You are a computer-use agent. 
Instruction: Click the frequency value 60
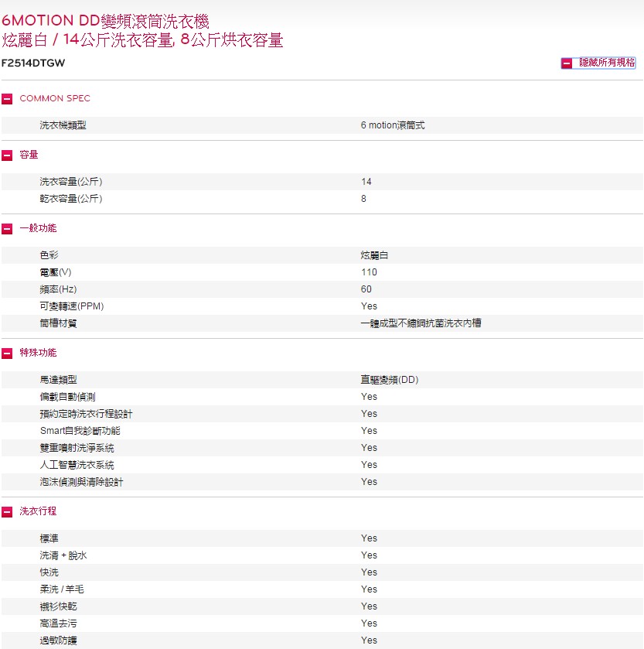click(366, 289)
